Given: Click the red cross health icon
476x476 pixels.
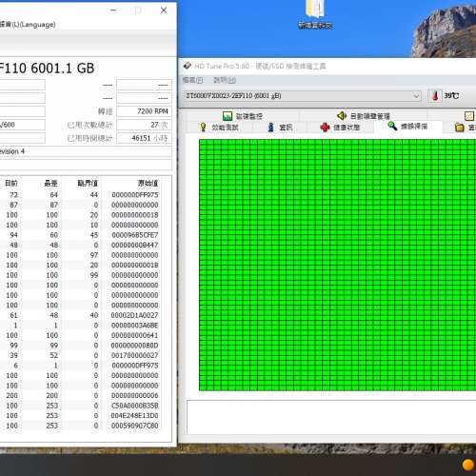Looking at the screenshot, I should (325, 128).
